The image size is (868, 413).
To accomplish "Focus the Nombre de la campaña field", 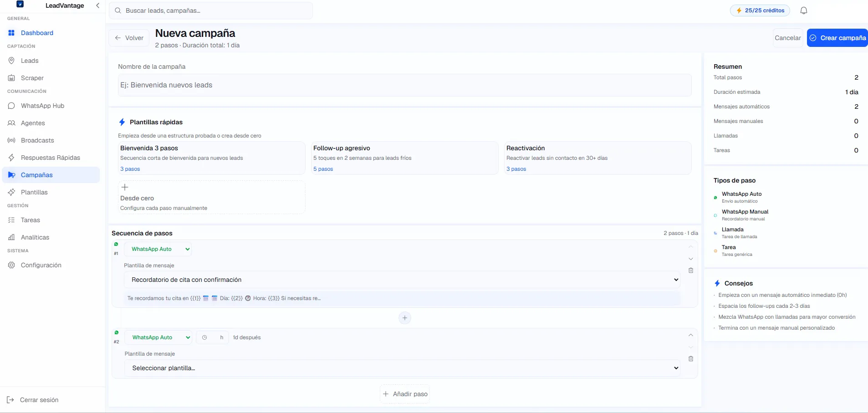I will [x=404, y=85].
